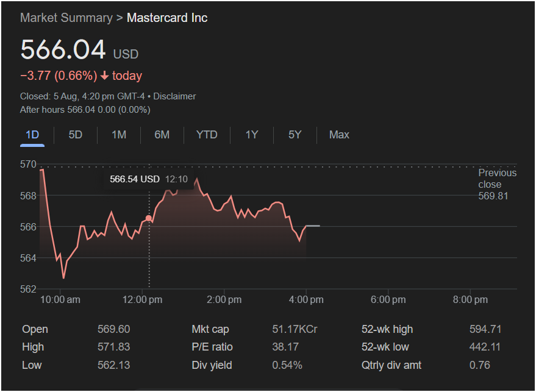This screenshot has width=536, height=392.
Task: Click the P/E ratio label
Action: [x=212, y=347]
